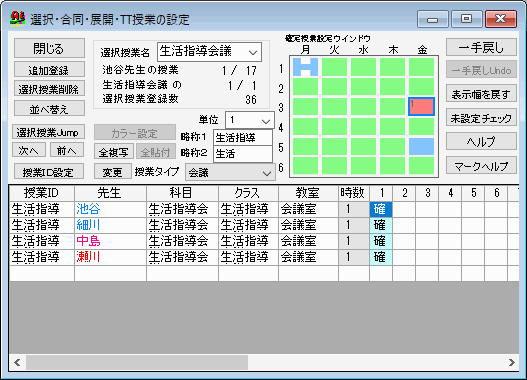The height and width of the screenshot is (380, 527).
Task: Select the Tuesday period 6 green cell
Action: pyautogui.click(x=334, y=166)
